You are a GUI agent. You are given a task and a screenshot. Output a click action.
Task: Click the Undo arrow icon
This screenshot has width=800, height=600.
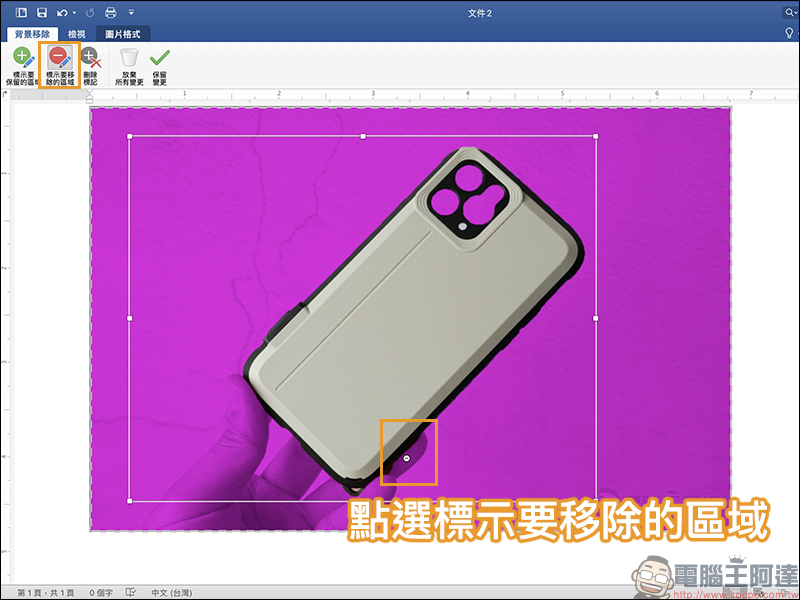(x=62, y=13)
